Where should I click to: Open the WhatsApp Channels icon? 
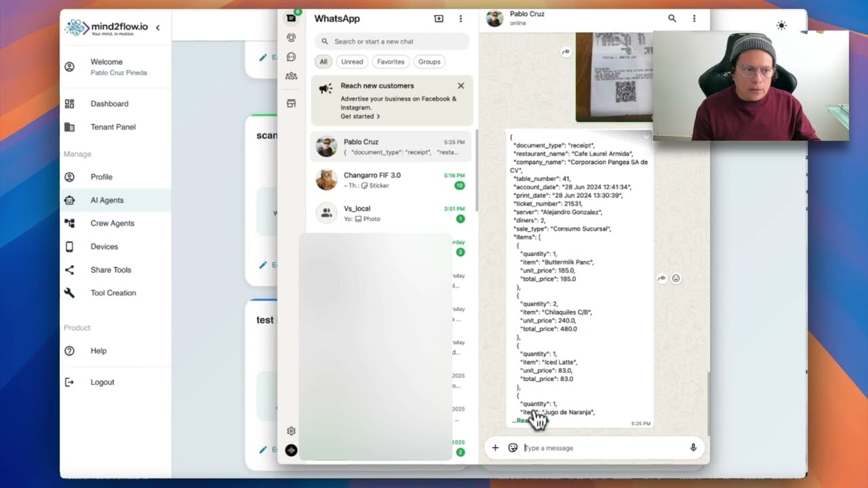(x=292, y=57)
